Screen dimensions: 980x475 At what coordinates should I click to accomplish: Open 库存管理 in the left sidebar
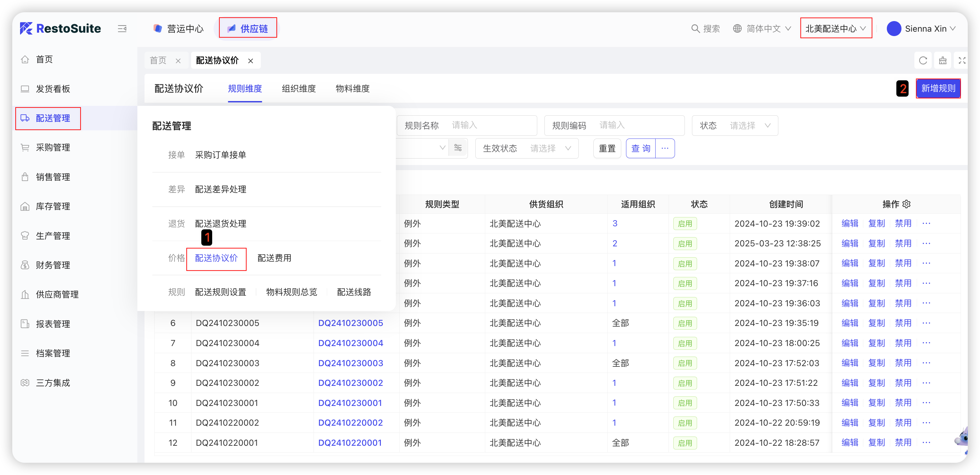coord(53,206)
